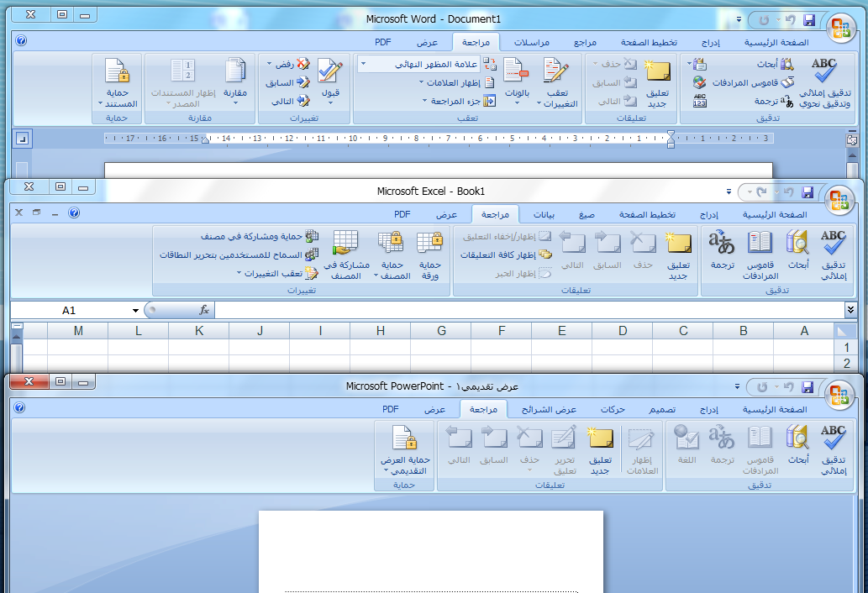Click Word vertical scrollbar up arrow
868x593 pixels.
pyautogui.click(x=852, y=157)
